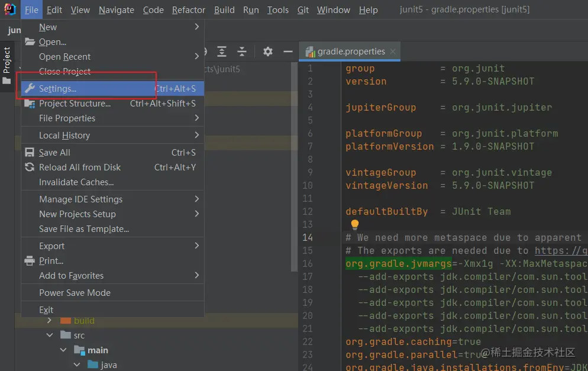This screenshot has height=371, width=588.
Task: Open the Tools menu
Action: coord(278,9)
